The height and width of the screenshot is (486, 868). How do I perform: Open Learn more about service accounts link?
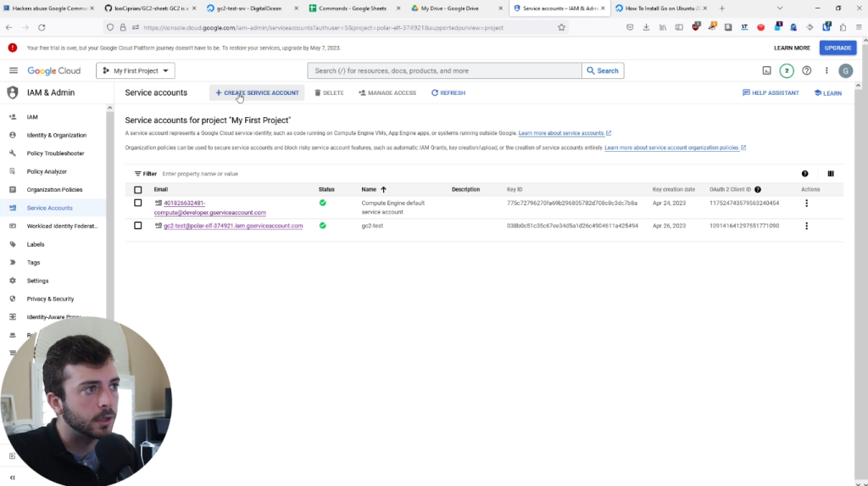pos(561,133)
